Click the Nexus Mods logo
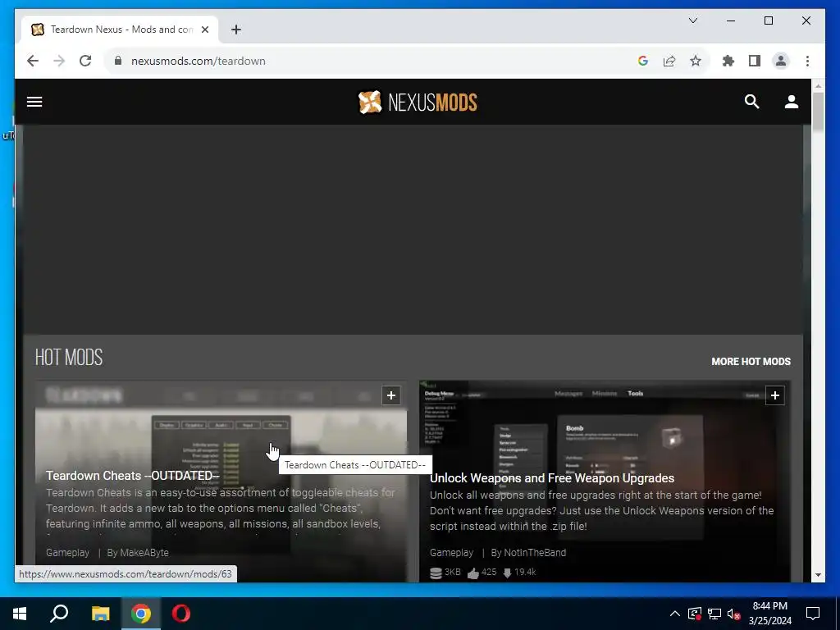The height and width of the screenshot is (630, 840). tap(418, 102)
